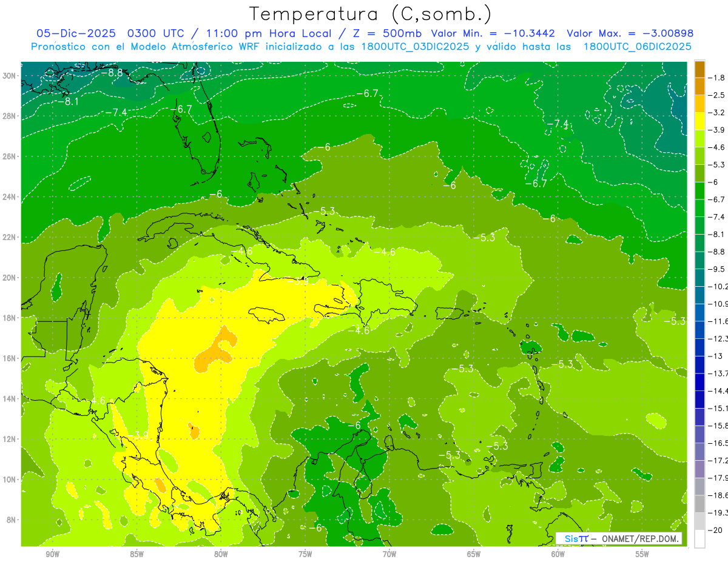Image resolution: width=728 pixels, height=562 pixels.
Task: Click the '90W' longitude axis label
Action: pos(52,554)
